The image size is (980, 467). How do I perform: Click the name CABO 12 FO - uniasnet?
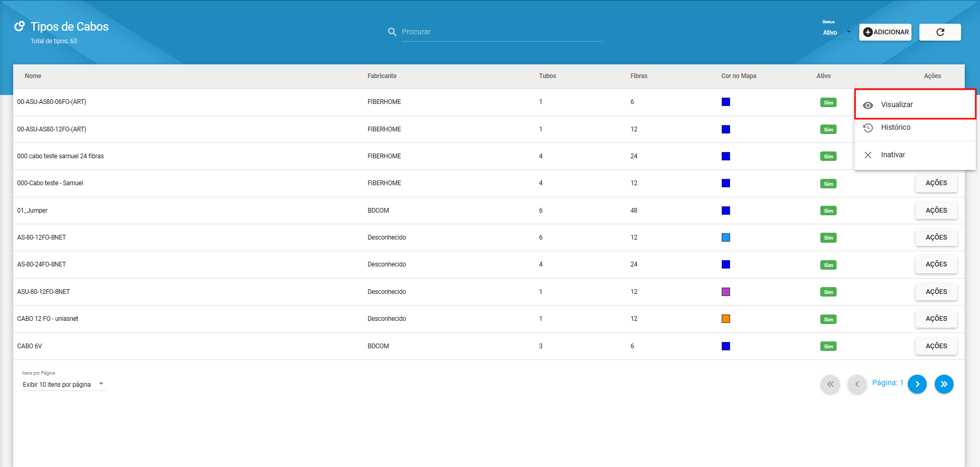tap(47, 319)
